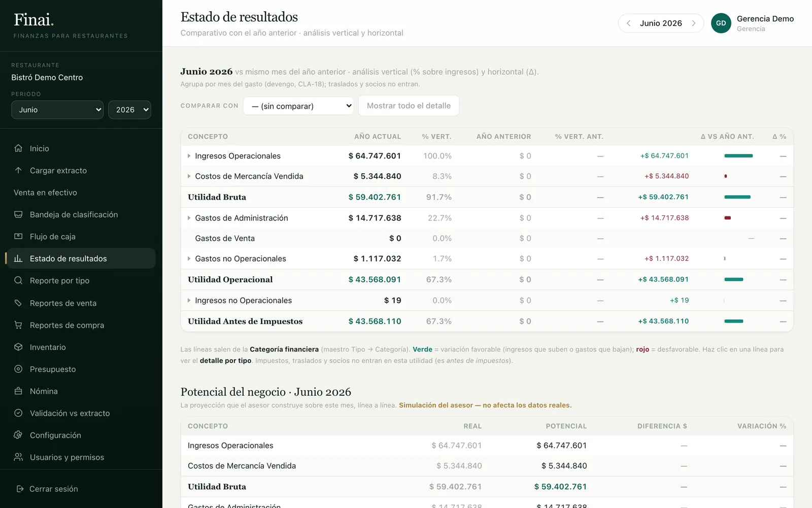Click the Gerencia Demo user name
The width and height of the screenshot is (812, 508).
pos(765,19)
